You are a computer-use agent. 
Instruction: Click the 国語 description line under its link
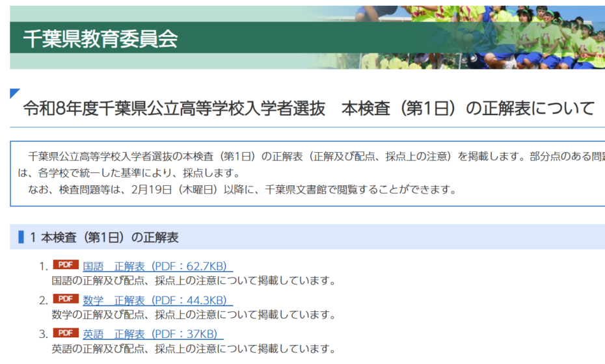pos(193,281)
